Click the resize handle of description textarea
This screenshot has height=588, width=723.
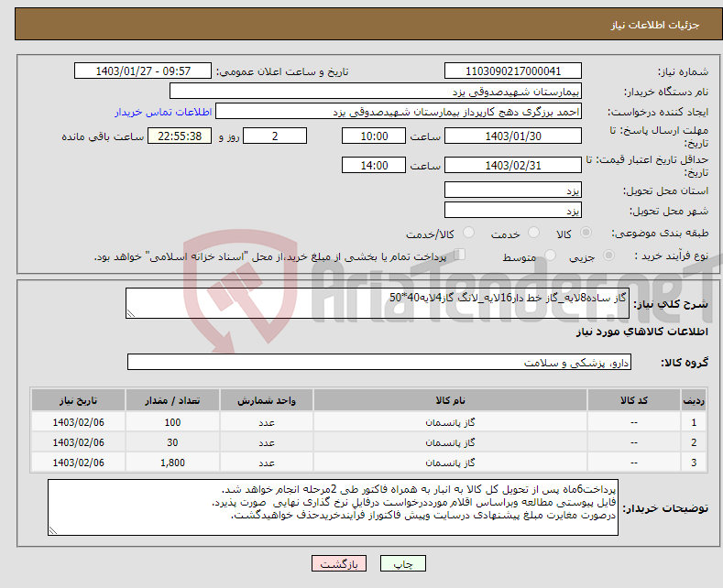[131, 313]
